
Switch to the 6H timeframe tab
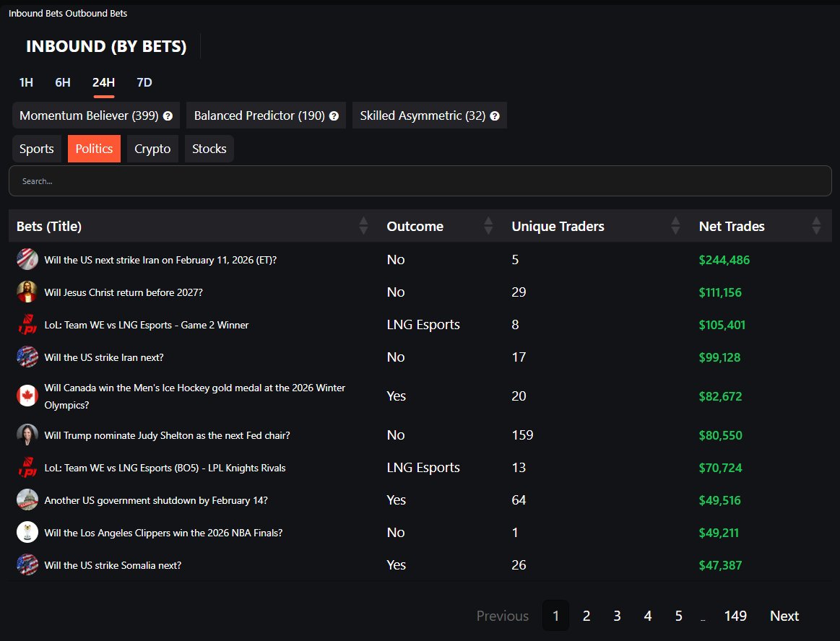[63, 82]
